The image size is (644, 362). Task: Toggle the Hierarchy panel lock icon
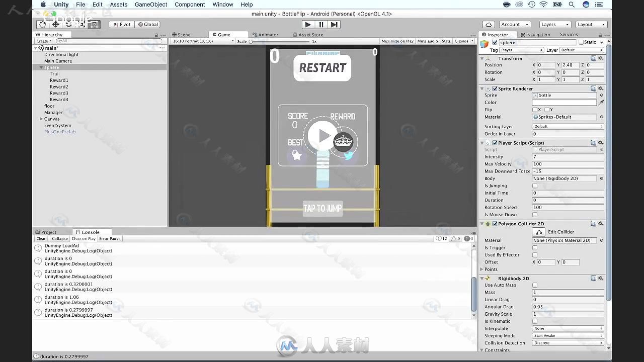coord(156,35)
